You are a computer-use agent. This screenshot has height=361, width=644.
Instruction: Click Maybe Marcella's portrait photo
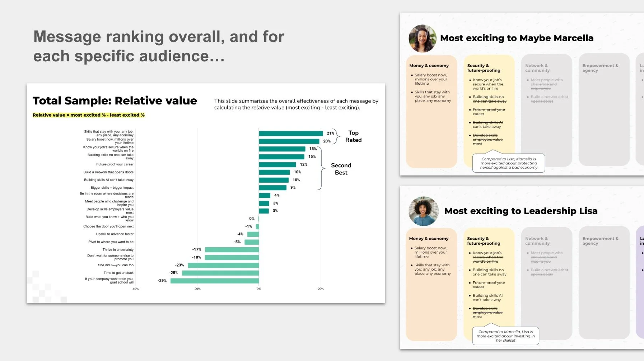[x=423, y=38]
